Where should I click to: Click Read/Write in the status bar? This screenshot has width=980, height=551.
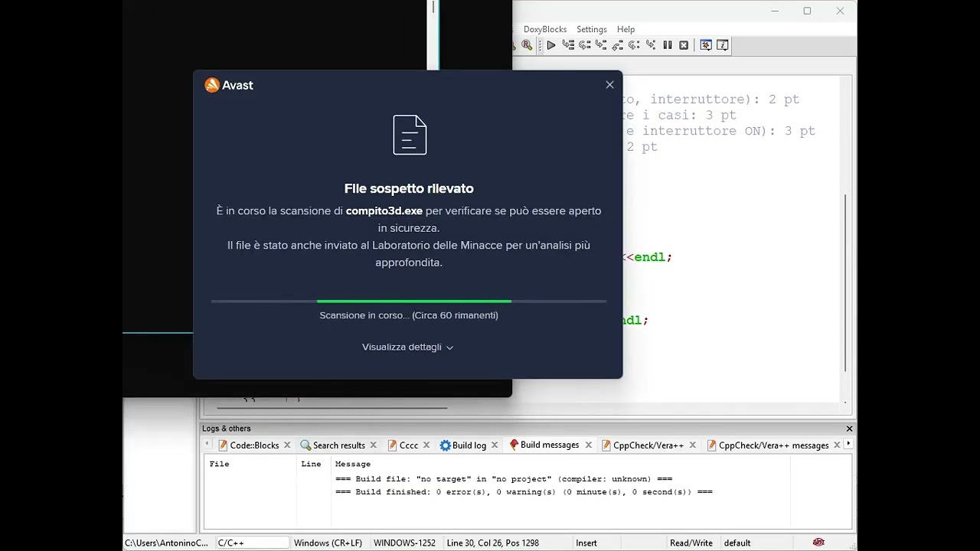click(691, 543)
